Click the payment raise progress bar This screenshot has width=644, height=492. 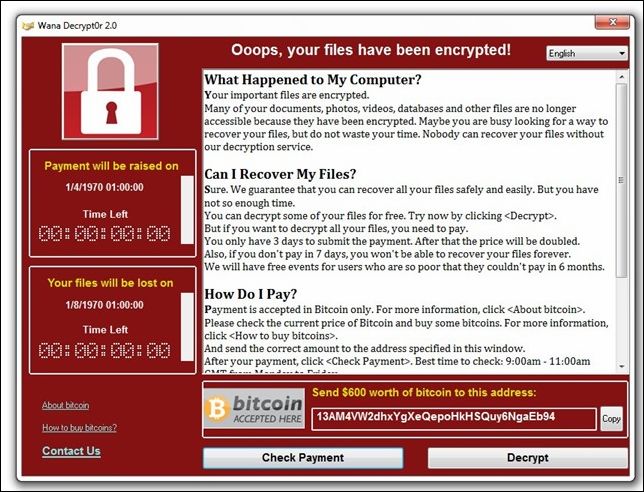click(187, 210)
